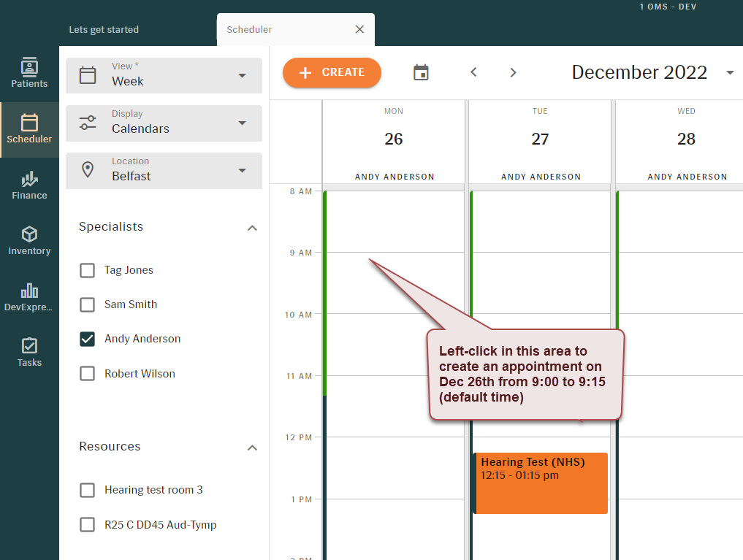
Task: Open the Inventory module
Action: point(29,241)
